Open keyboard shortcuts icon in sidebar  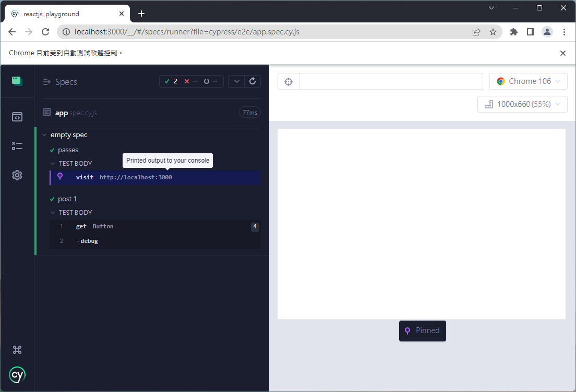click(17, 350)
